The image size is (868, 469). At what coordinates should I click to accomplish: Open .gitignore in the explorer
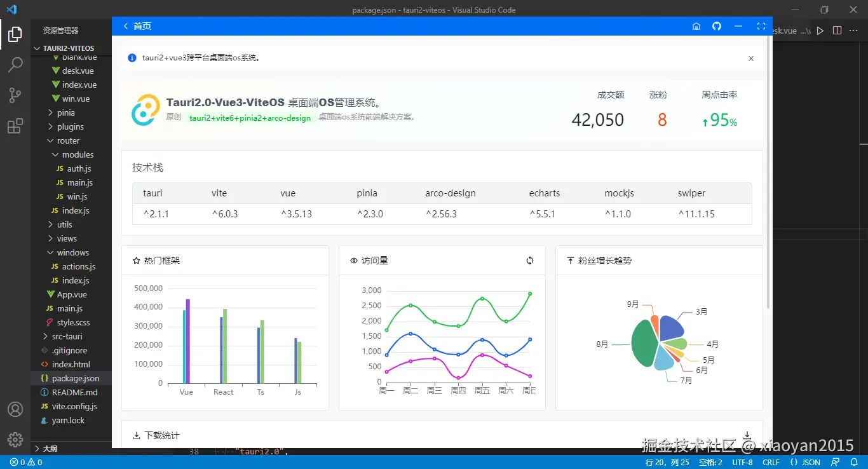70,351
